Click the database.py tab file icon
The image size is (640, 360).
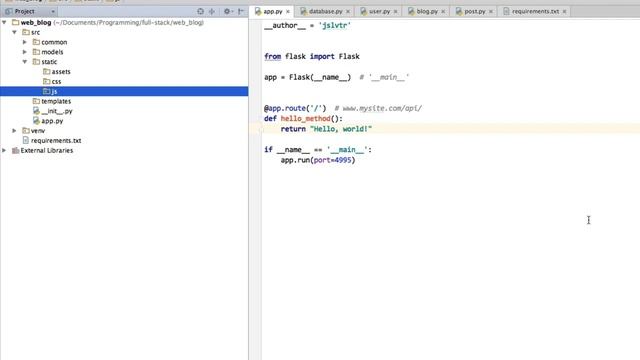303,11
